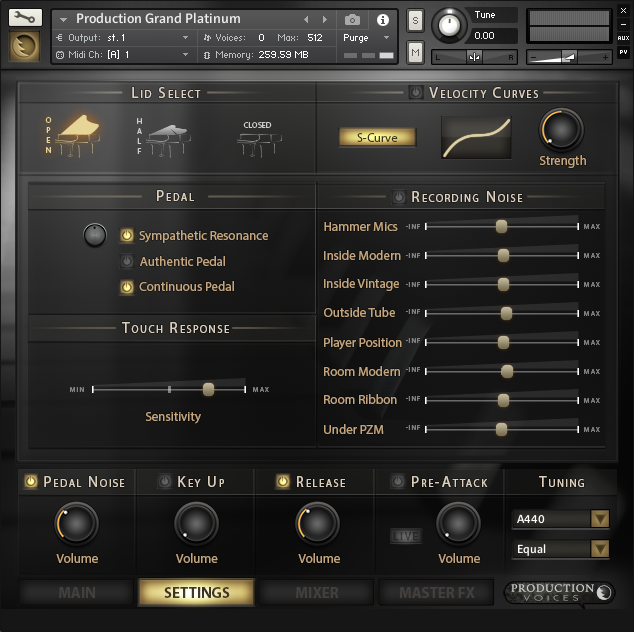Click the gold Production Voices instrument logo
The height and width of the screenshot is (632, 634).
pos(25,46)
